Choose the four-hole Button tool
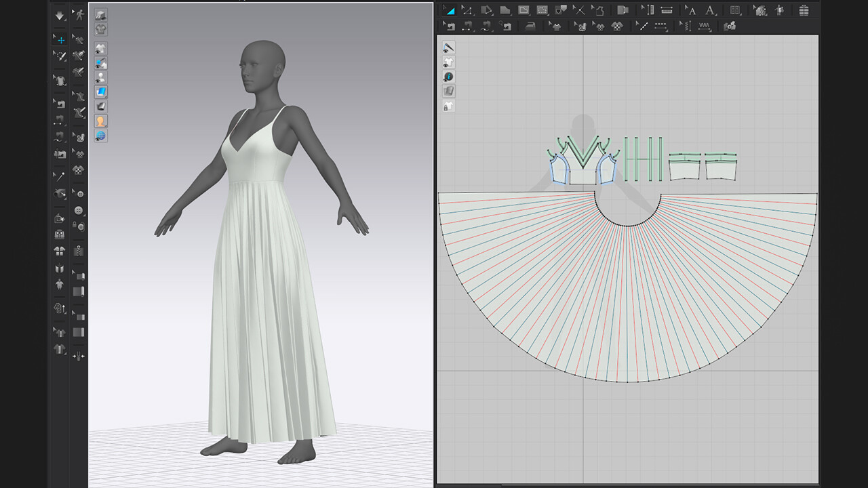This screenshot has height=488, width=868. [79, 211]
